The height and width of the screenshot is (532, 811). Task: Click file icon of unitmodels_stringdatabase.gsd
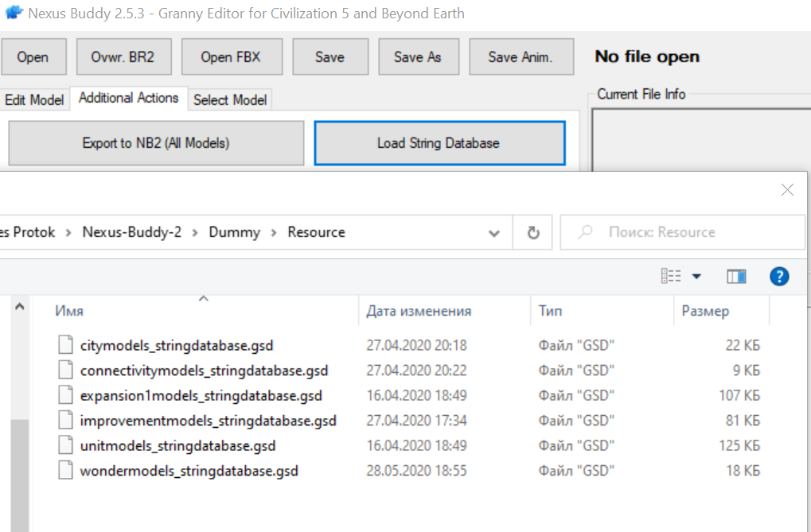tap(66, 445)
